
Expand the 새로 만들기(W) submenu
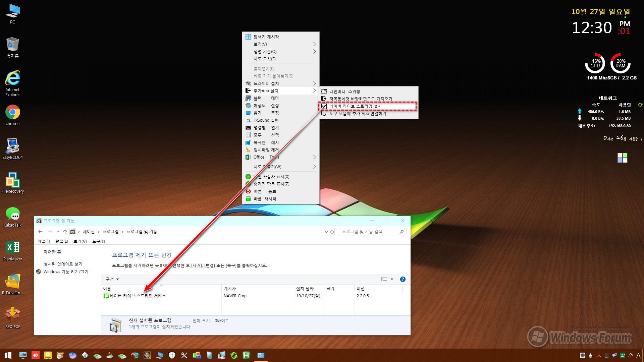[281, 167]
